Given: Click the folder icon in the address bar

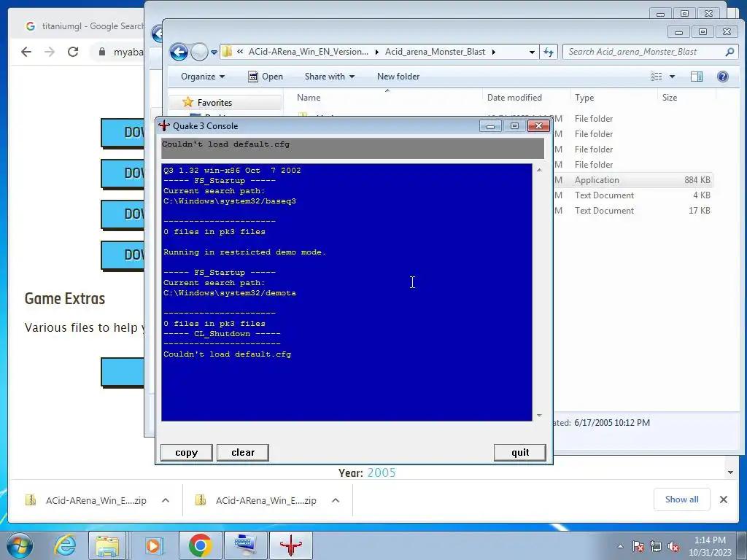Looking at the screenshot, I should pyautogui.click(x=228, y=52).
